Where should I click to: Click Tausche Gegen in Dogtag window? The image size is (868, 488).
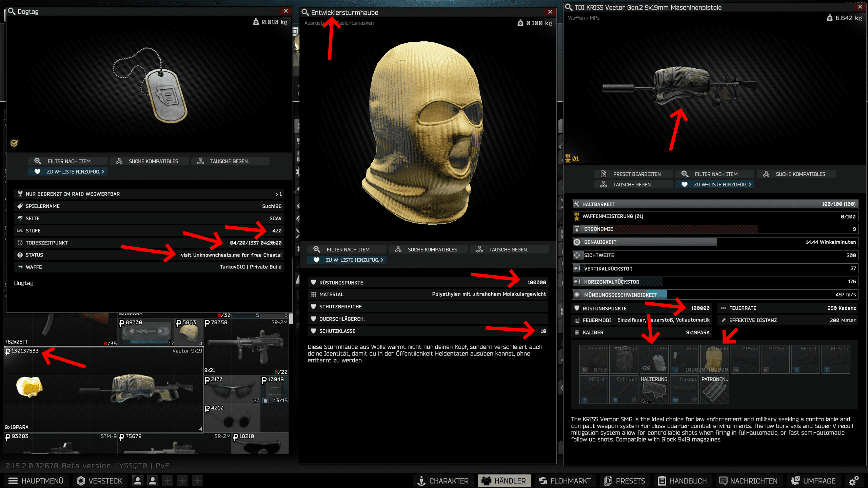(x=231, y=161)
